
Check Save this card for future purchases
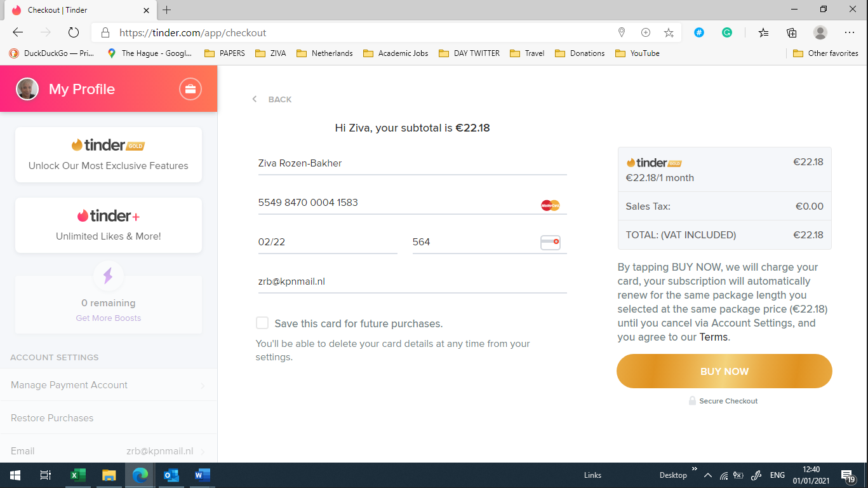(x=262, y=323)
